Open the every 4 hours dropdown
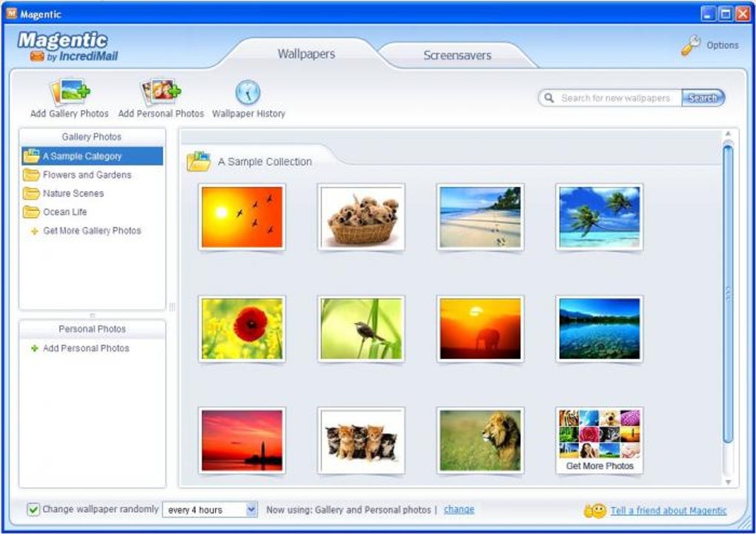Image resolution: width=756 pixels, height=534 pixels. tap(252, 510)
